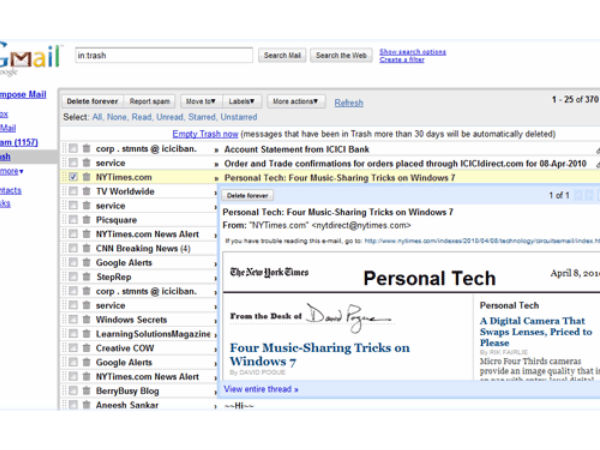Click the trash icon beside Picsquare message
This screenshot has width=600, height=450.
(87, 219)
